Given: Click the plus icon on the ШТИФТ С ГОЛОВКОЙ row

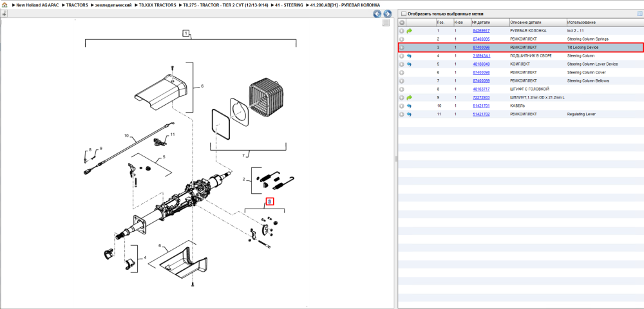Looking at the screenshot, I should tap(402, 89).
